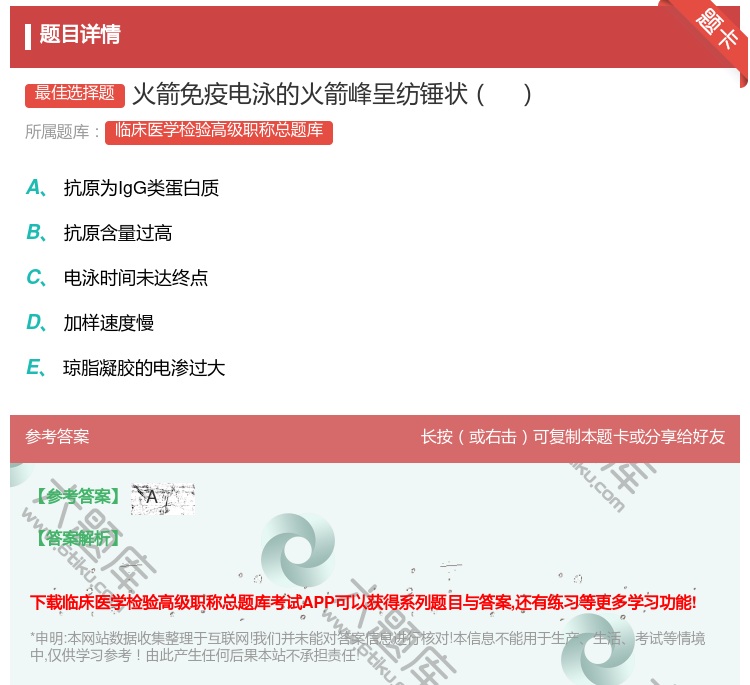Click the 【答案解析】 green label
This screenshot has height=685, width=750.
click(x=78, y=539)
